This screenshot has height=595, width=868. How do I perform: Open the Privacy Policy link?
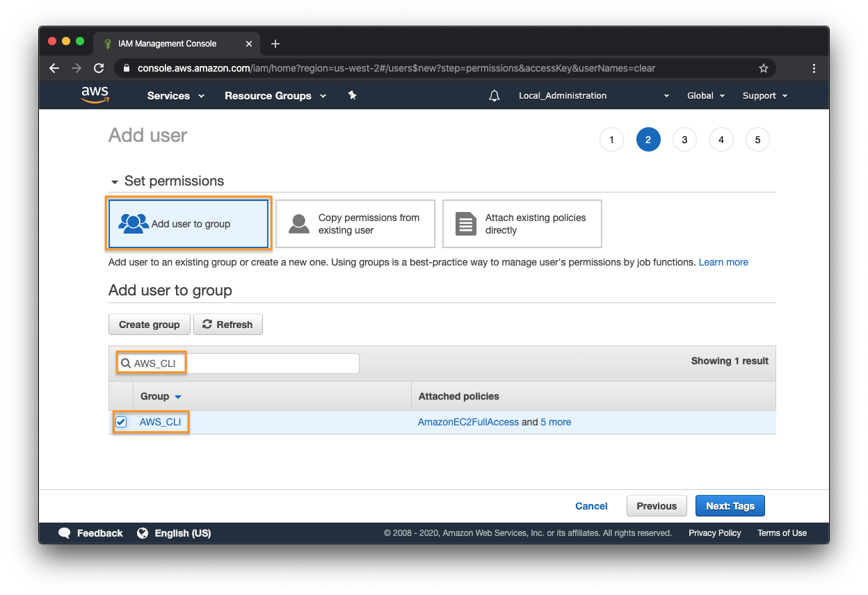coord(715,533)
